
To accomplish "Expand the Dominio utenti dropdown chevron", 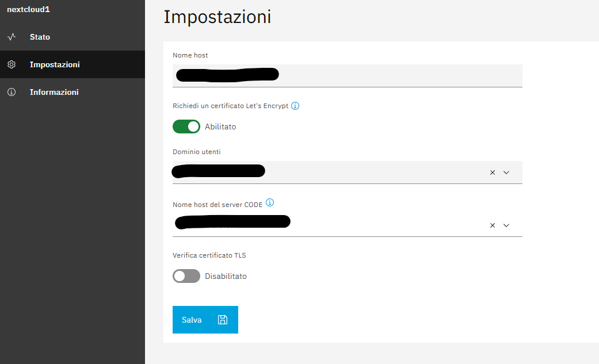I will [506, 173].
